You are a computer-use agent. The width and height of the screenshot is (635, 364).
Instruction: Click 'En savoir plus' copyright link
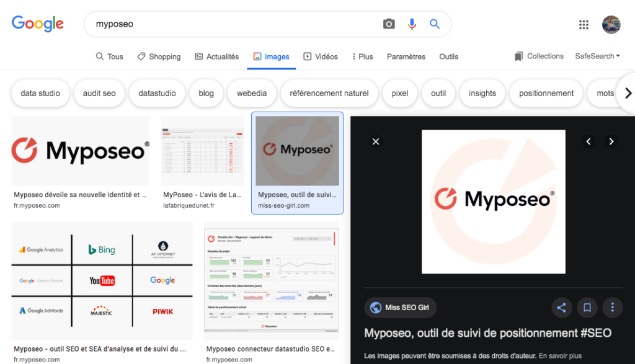(560, 356)
